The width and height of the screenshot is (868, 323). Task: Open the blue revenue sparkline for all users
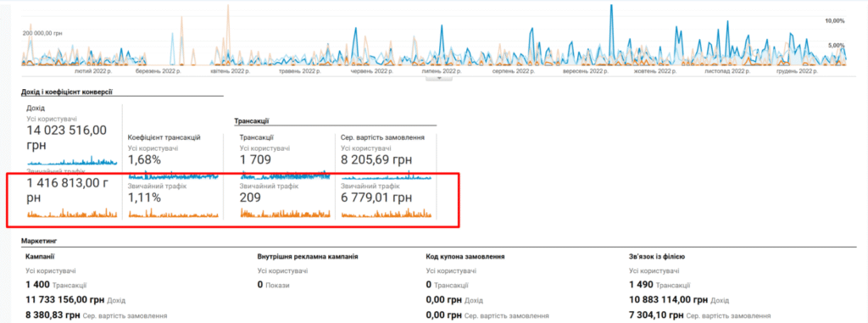72,161
